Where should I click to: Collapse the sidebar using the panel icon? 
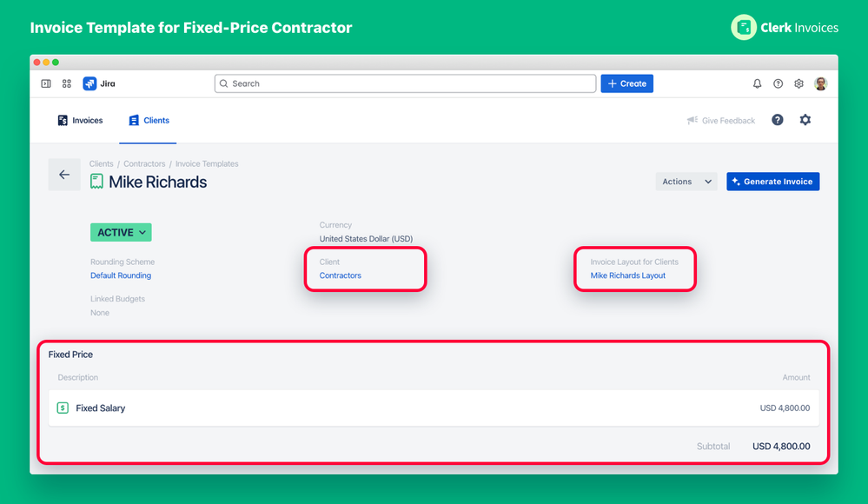(x=44, y=83)
